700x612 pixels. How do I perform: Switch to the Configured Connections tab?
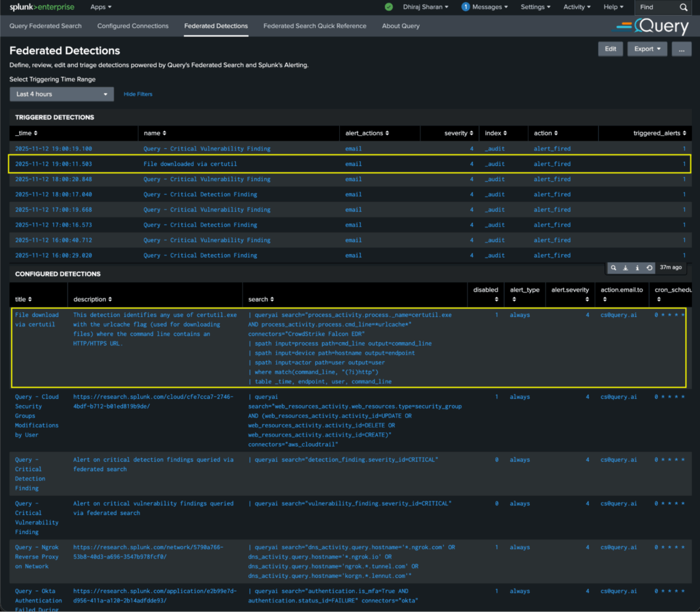[x=133, y=26]
